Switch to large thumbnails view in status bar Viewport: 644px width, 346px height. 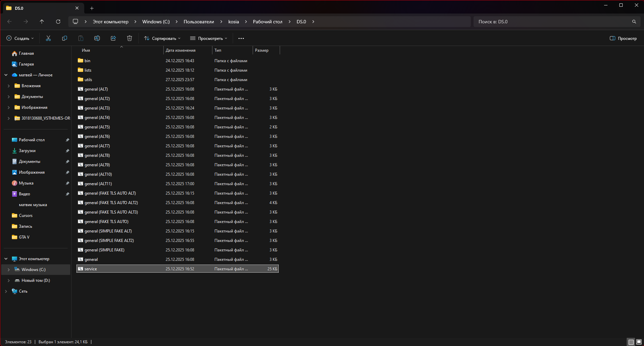pos(639,342)
